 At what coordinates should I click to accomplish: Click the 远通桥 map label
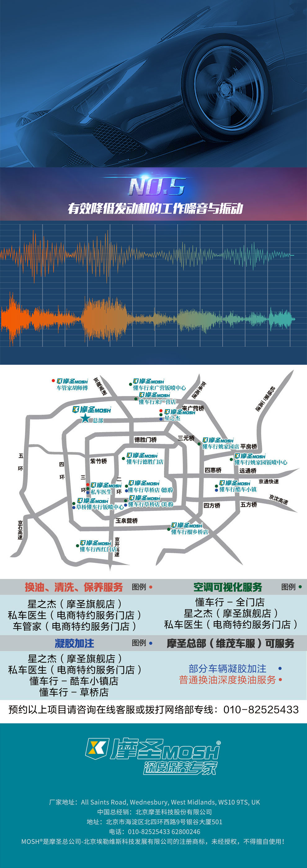(248, 470)
